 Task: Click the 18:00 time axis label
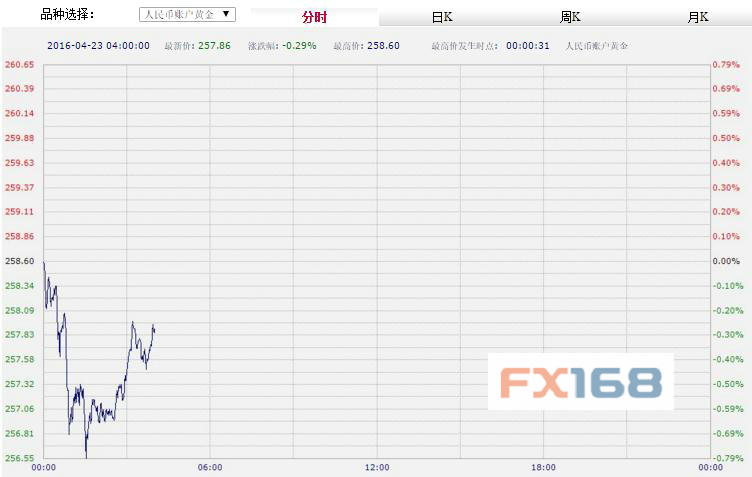[x=543, y=467]
